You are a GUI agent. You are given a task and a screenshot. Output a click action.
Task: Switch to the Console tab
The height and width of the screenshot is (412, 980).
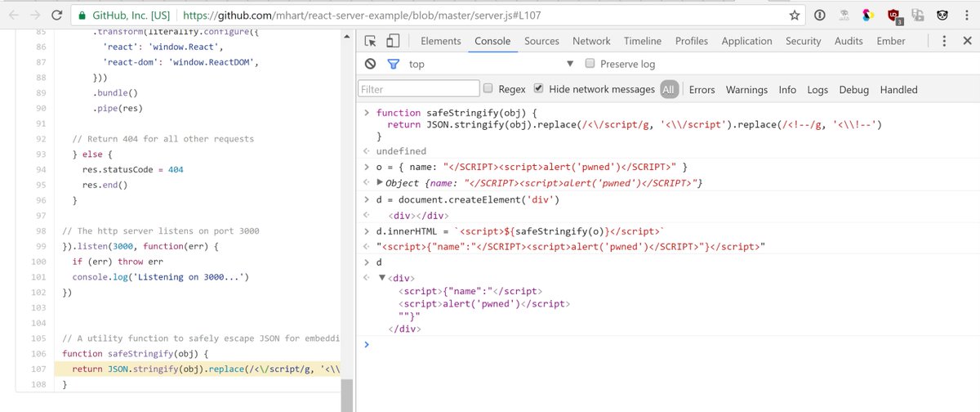click(x=492, y=41)
